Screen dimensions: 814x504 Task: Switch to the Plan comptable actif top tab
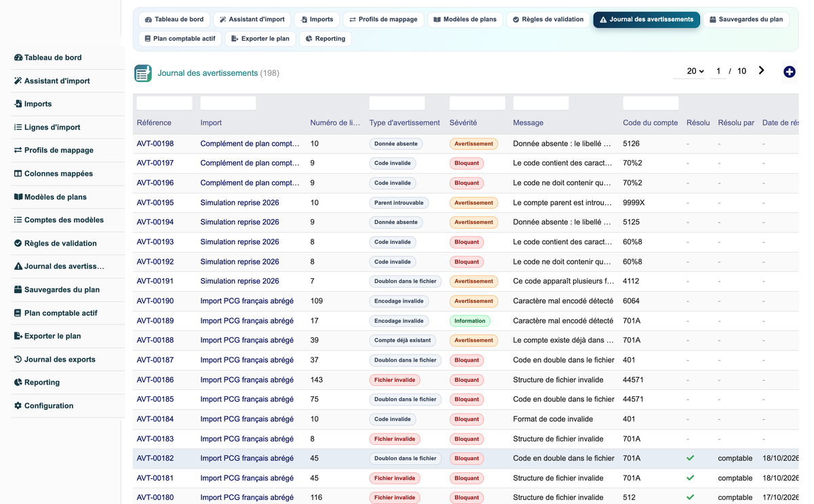click(x=180, y=39)
